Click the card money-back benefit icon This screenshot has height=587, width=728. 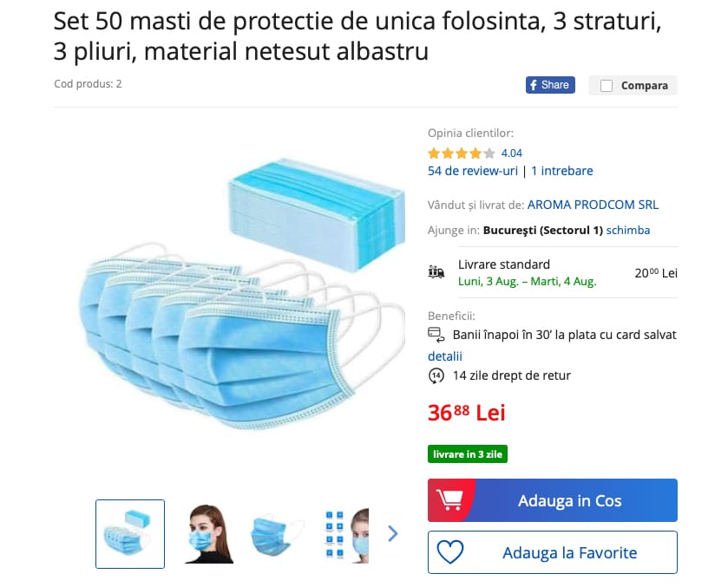click(436, 335)
